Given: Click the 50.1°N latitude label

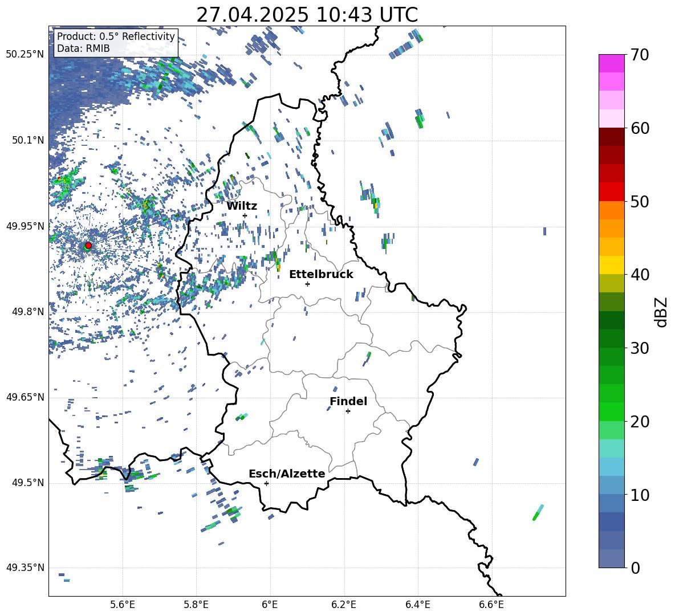Looking at the screenshot, I should tap(28, 140).
